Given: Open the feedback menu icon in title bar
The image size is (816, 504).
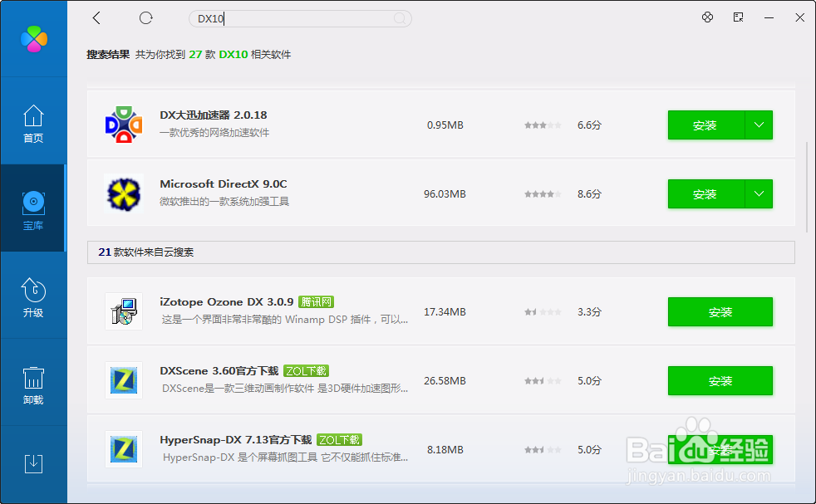Looking at the screenshot, I should [x=738, y=17].
